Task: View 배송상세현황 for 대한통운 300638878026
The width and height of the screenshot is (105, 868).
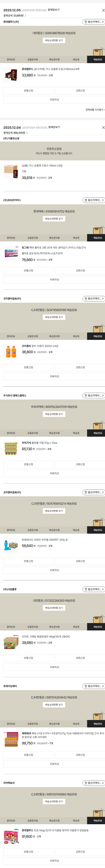Action: [x=54, y=40]
